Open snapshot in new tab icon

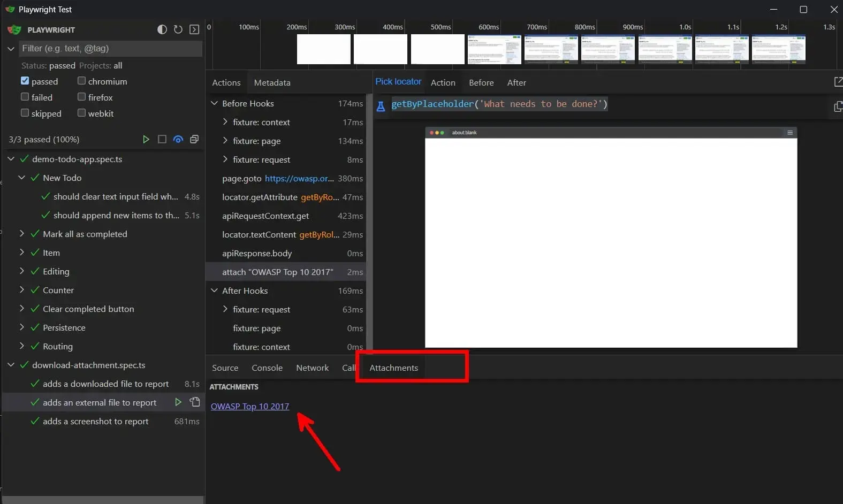(x=838, y=82)
